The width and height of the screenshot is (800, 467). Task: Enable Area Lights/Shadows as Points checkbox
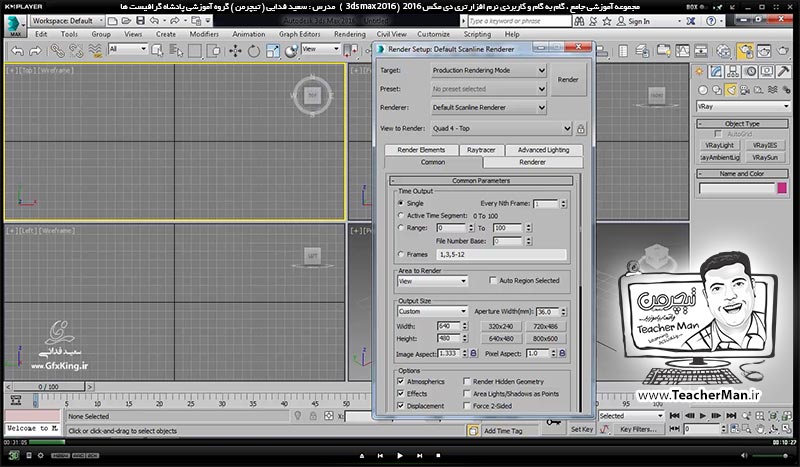pos(466,394)
